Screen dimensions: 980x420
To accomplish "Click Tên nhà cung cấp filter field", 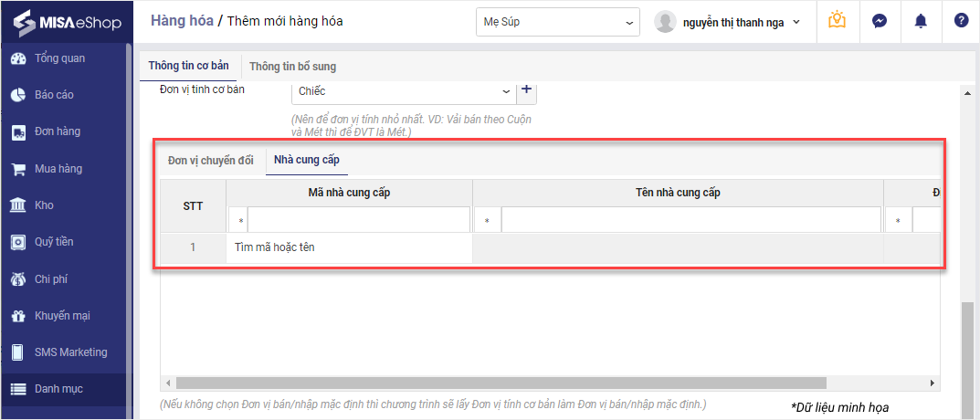I will point(691,221).
